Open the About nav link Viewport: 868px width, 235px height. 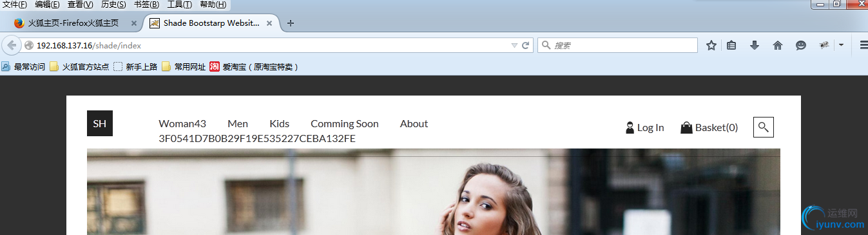click(414, 123)
